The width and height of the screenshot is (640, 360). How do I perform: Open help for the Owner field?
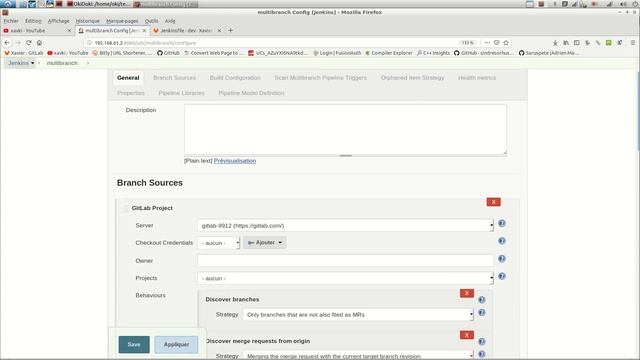pyautogui.click(x=502, y=259)
